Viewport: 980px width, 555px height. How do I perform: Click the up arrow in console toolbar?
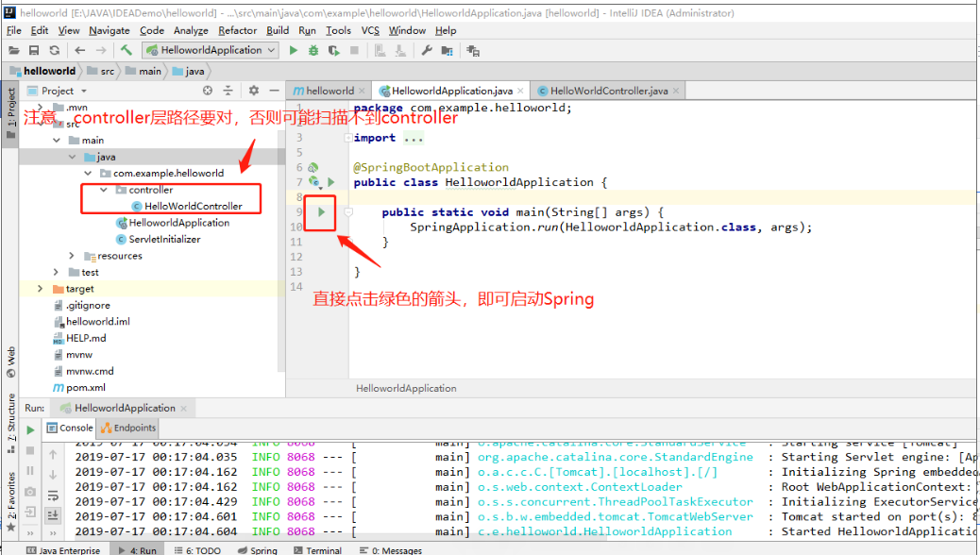point(53,454)
